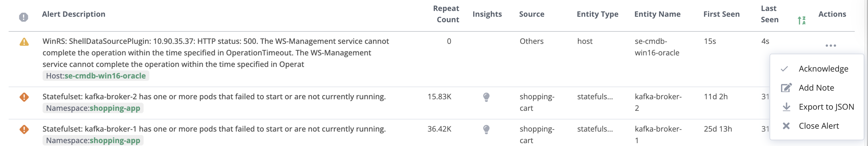Image resolution: width=868 pixels, height=146 pixels.
Task: Sort by the Alert Description column header
Action: tap(73, 14)
